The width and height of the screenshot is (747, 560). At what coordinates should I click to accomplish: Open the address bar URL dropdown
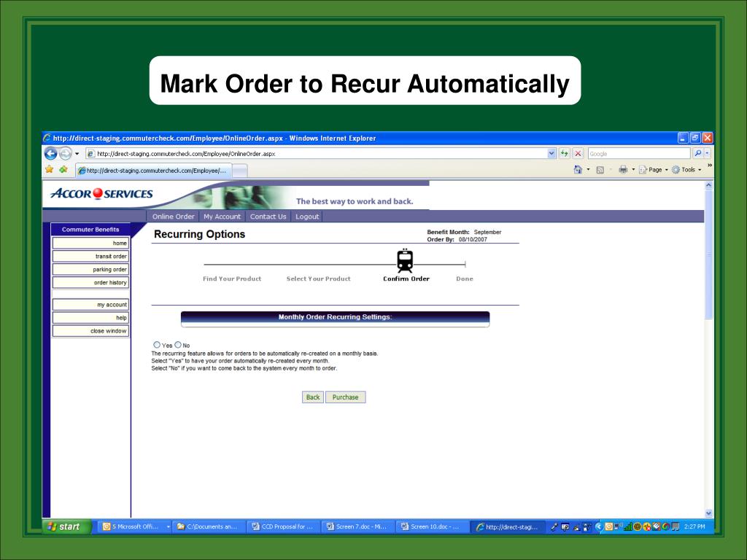pos(551,154)
